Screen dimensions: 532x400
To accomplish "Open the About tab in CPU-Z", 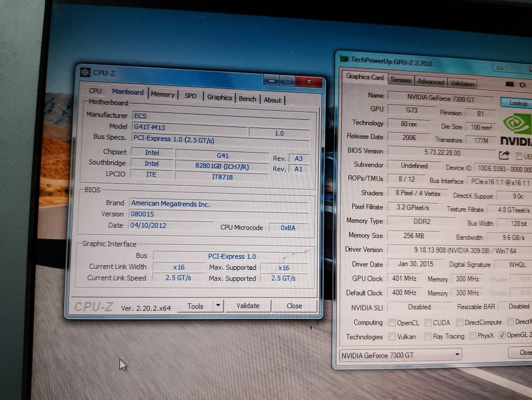I will tap(273, 100).
